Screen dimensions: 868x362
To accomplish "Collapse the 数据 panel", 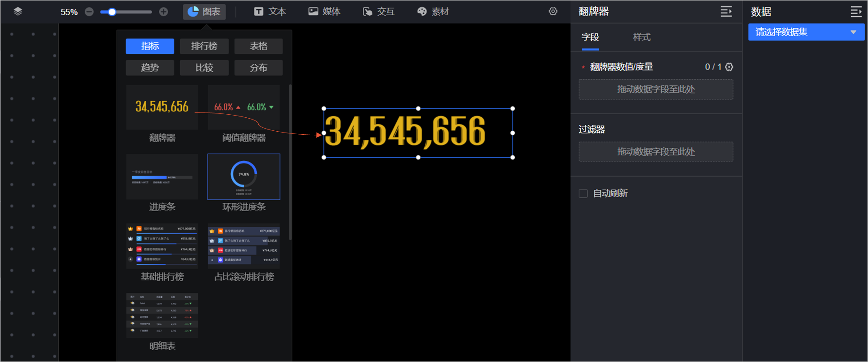I will 856,12.
